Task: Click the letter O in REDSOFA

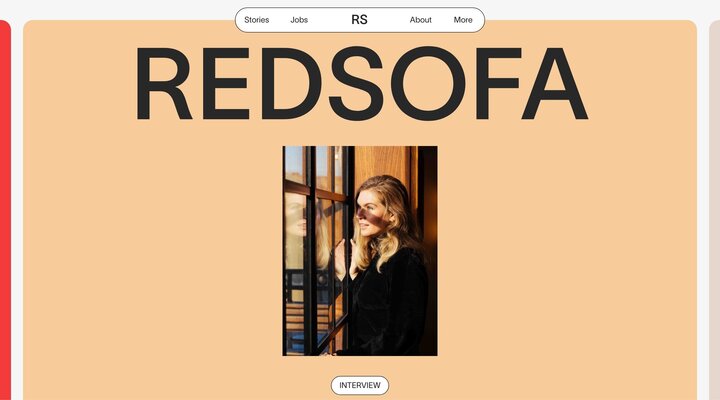Action: pos(428,83)
